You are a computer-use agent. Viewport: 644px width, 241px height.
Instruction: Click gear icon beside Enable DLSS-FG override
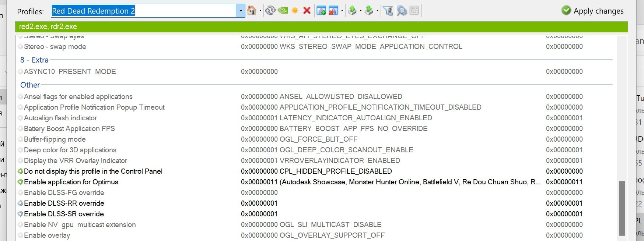20,192
